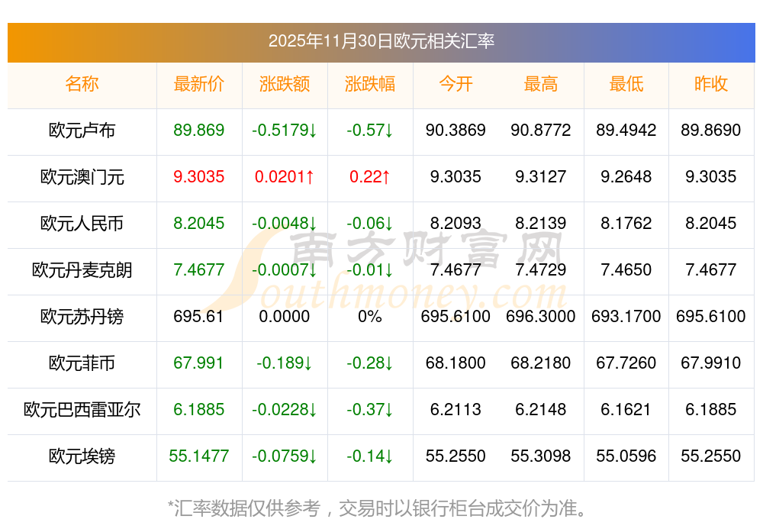Click the 今开 column header
Image resolution: width=763 pixels, height=532 pixels.
(x=456, y=84)
